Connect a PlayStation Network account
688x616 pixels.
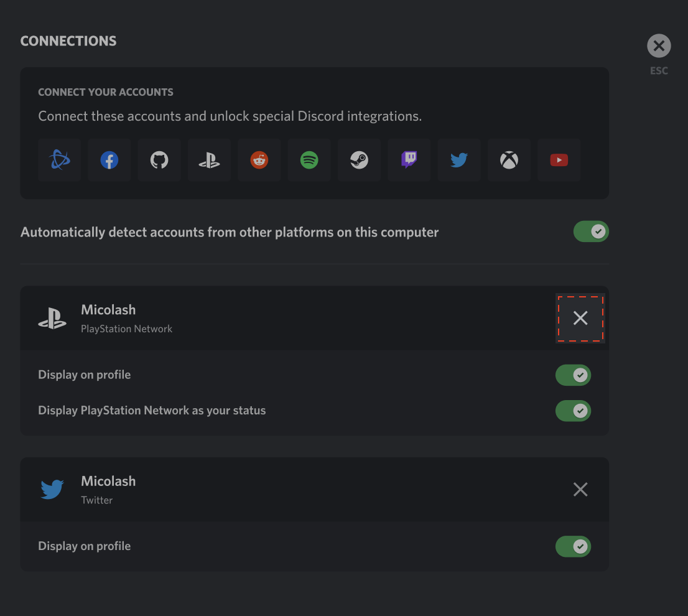click(x=209, y=161)
